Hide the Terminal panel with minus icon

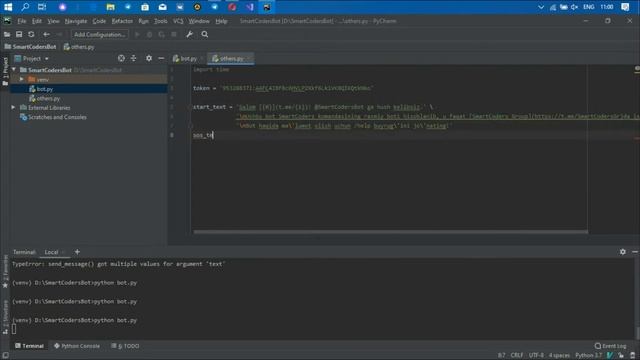click(635, 252)
